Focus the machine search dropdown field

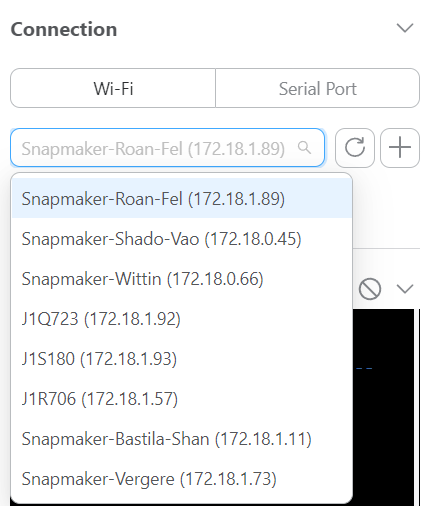point(167,148)
